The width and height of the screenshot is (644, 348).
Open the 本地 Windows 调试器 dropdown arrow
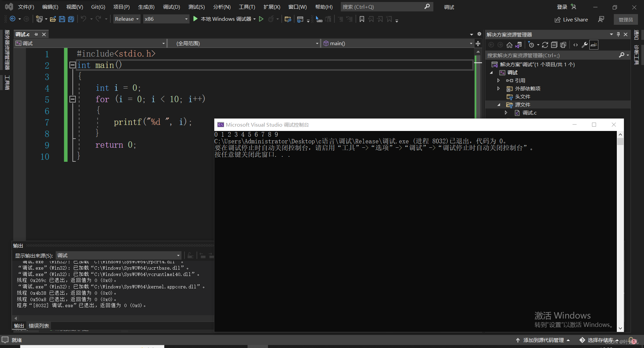coord(255,19)
